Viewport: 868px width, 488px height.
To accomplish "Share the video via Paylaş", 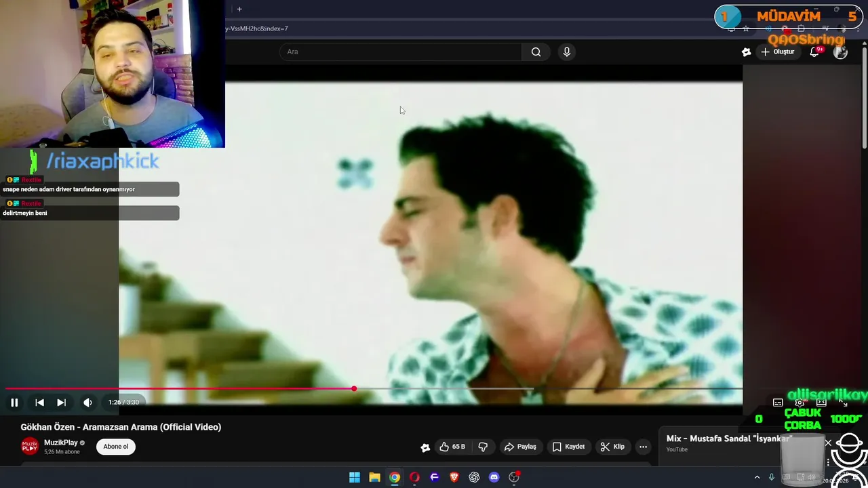I will pyautogui.click(x=520, y=447).
